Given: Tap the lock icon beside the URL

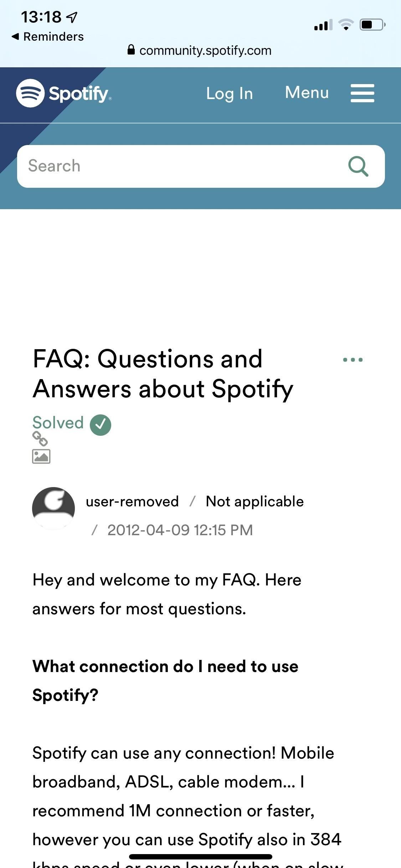Looking at the screenshot, I should tap(131, 50).
